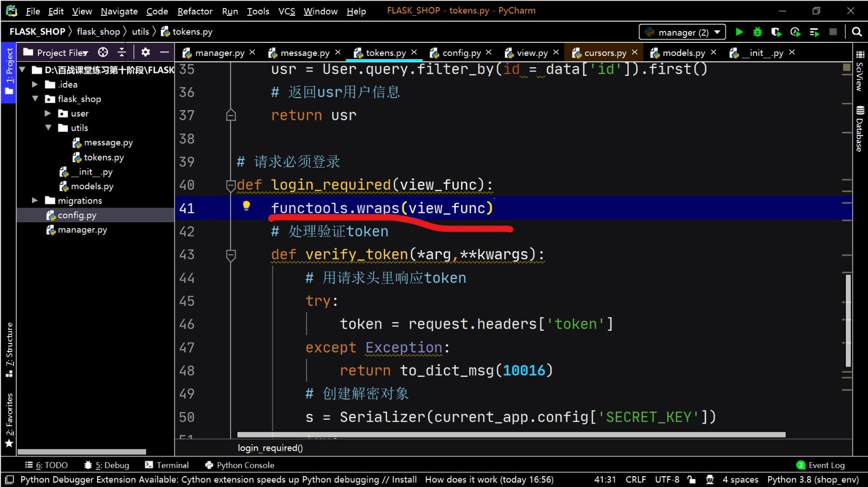
Task: Click Python 3.8 (shop_env) interpreter
Action: tap(813, 479)
